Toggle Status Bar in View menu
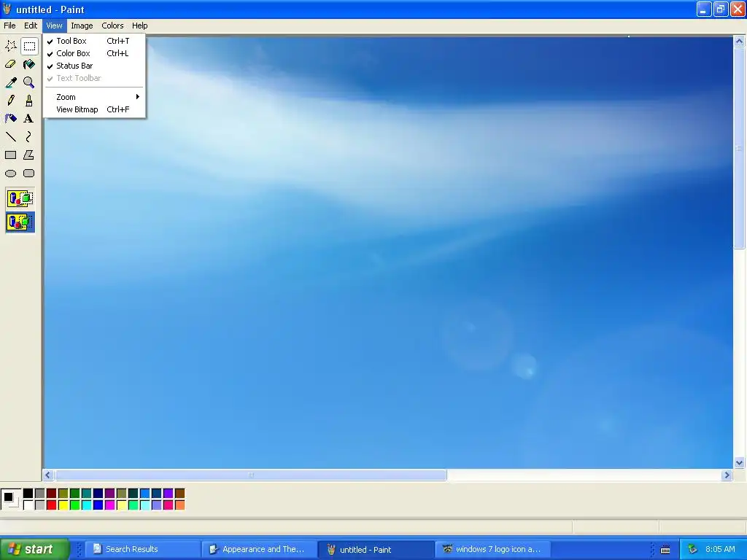Viewport: 747px width, 560px height. (94, 66)
